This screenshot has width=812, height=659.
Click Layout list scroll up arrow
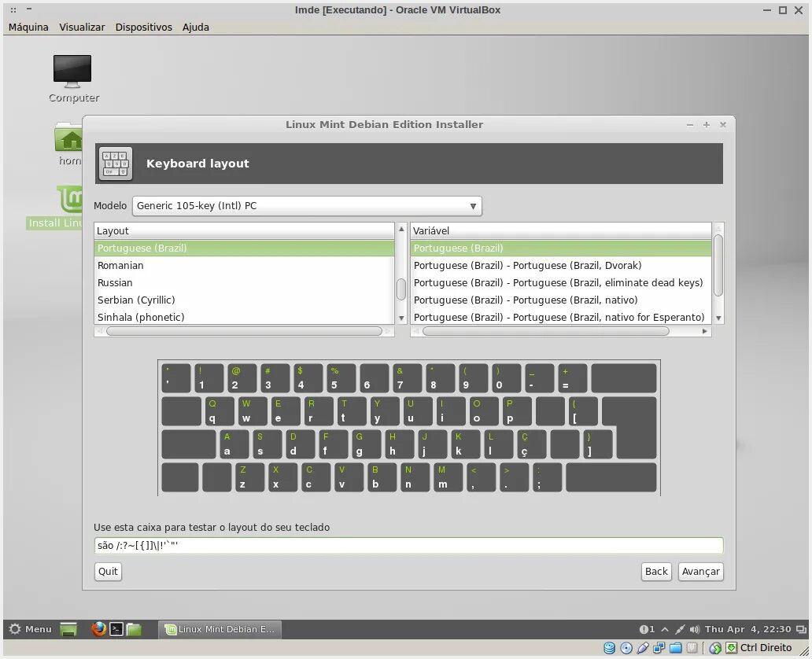tap(401, 229)
